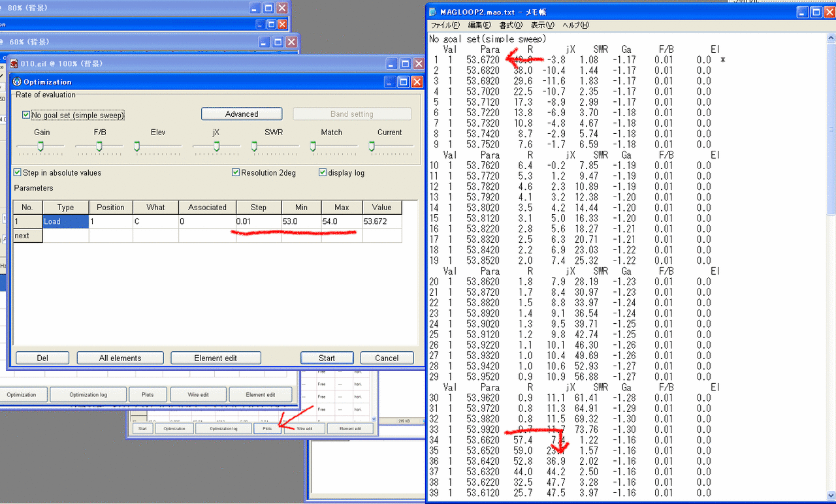Click the What cell containing C

(155, 221)
